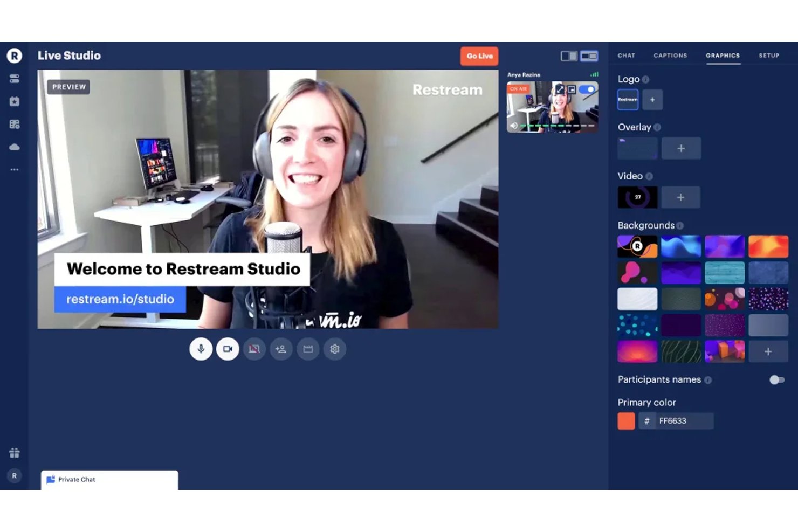Open the settings gear below preview
The width and height of the screenshot is (798, 532).
[335, 349]
